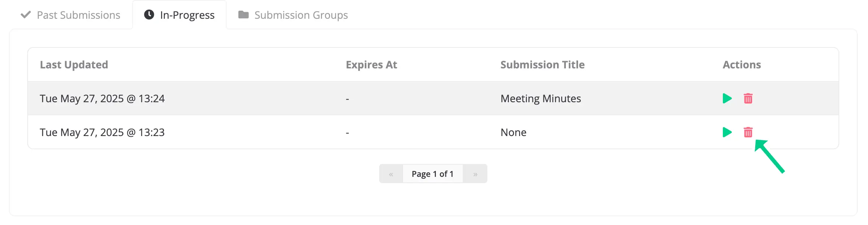Go to next page with » button
The image size is (868, 225).
pyautogui.click(x=475, y=174)
